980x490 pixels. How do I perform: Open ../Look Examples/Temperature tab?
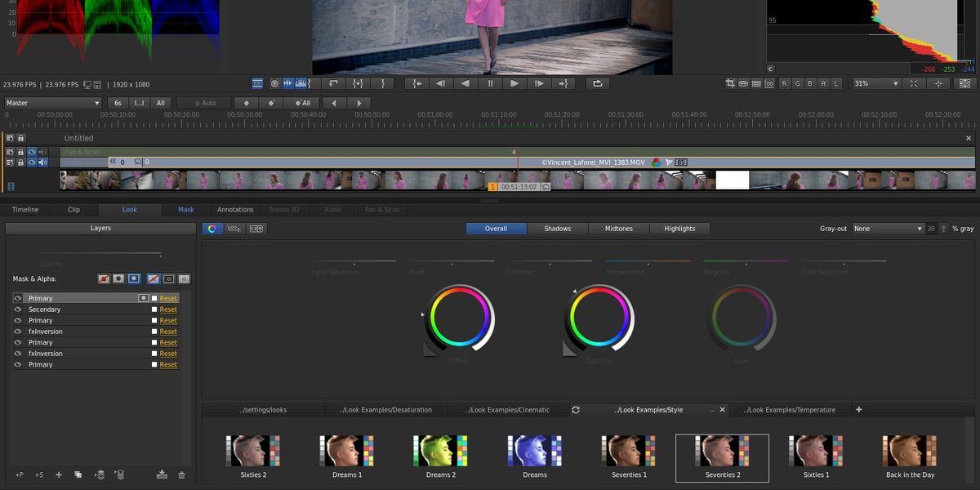[789, 410]
